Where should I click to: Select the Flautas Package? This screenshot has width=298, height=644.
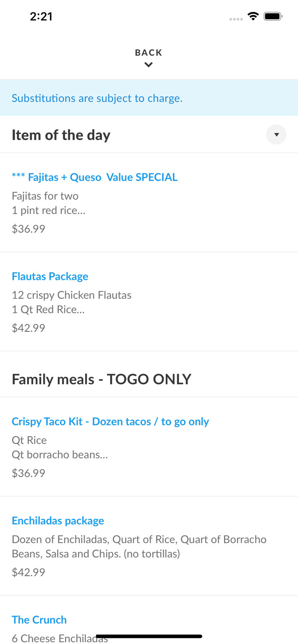(x=50, y=276)
